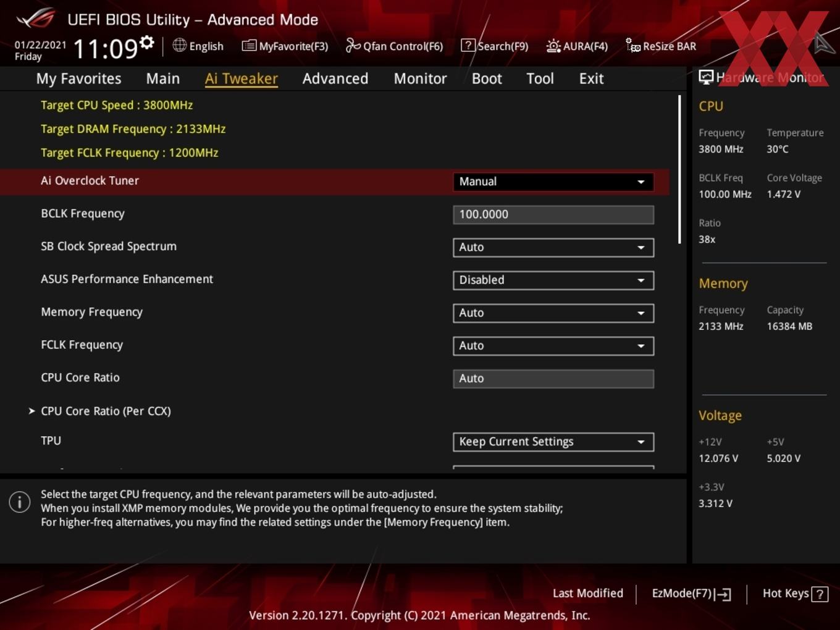Open the clock settings gear icon
The width and height of the screenshot is (840, 630).
pyautogui.click(x=146, y=43)
